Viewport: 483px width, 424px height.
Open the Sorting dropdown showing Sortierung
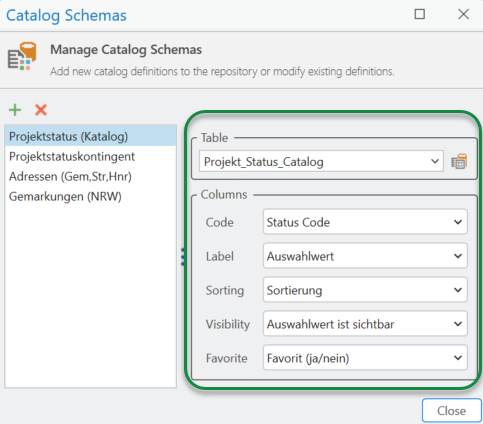[365, 290]
